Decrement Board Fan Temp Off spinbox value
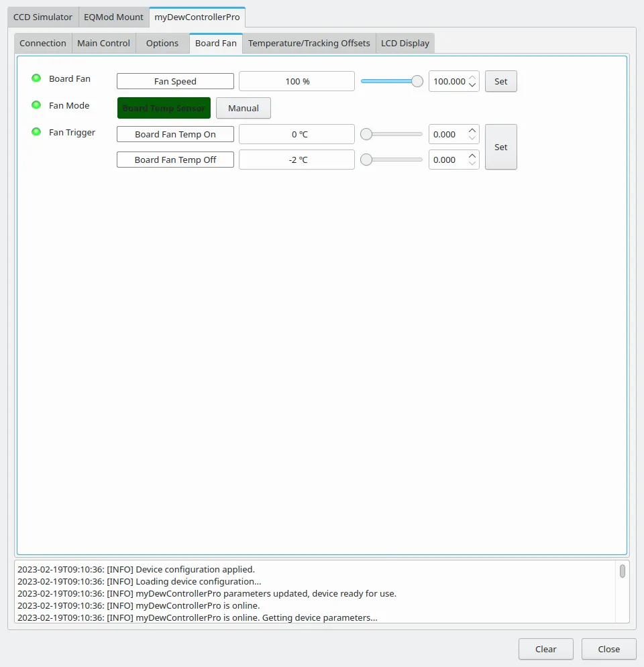 (x=472, y=164)
